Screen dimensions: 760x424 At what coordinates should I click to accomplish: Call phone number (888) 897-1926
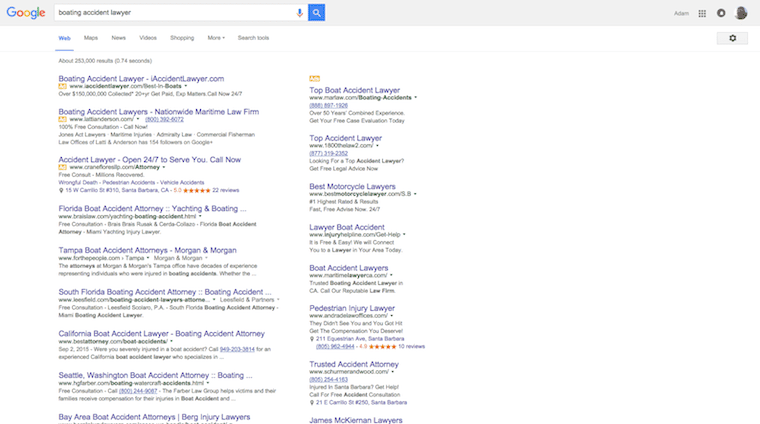click(329, 106)
